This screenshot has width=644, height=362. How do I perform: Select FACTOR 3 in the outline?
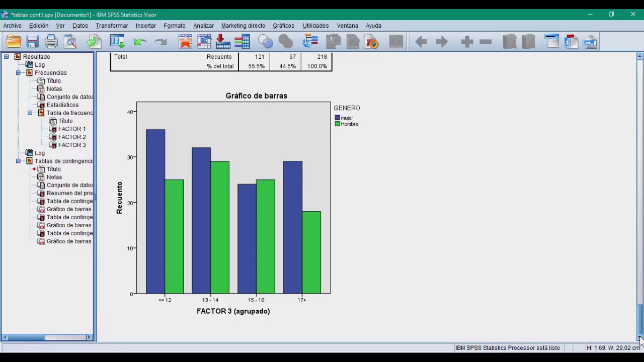click(72, 145)
